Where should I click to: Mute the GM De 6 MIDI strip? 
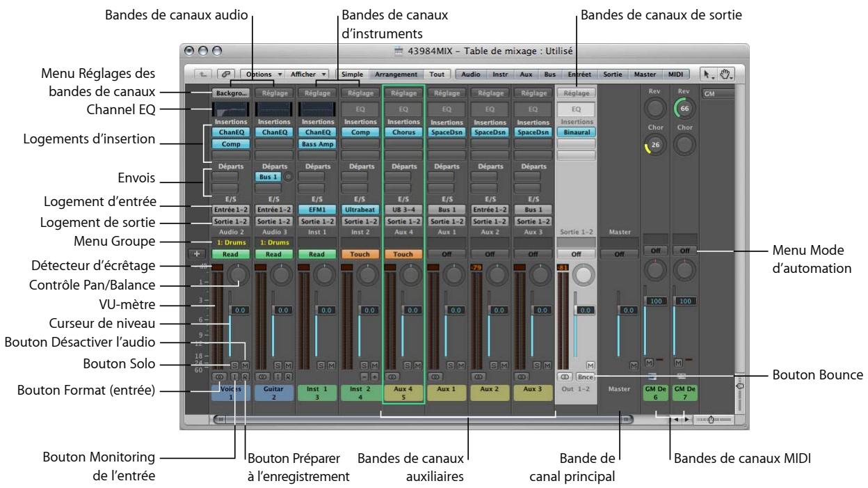[x=649, y=362]
